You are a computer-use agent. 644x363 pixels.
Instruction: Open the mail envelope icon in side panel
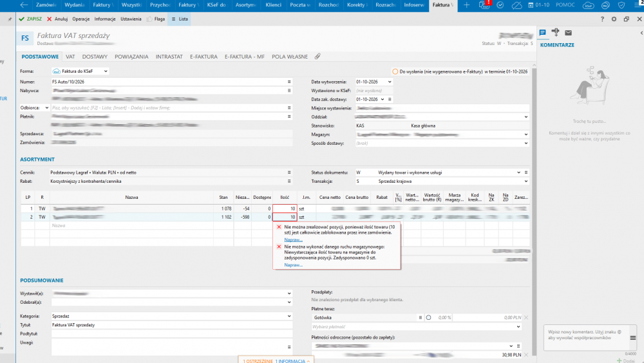click(x=568, y=32)
